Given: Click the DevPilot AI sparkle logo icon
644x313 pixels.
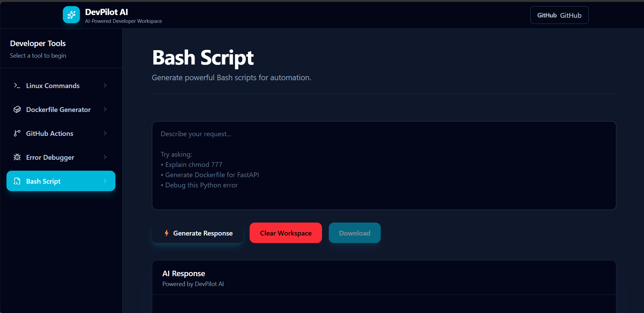Looking at the screenshot, I should tap(71, 15).
